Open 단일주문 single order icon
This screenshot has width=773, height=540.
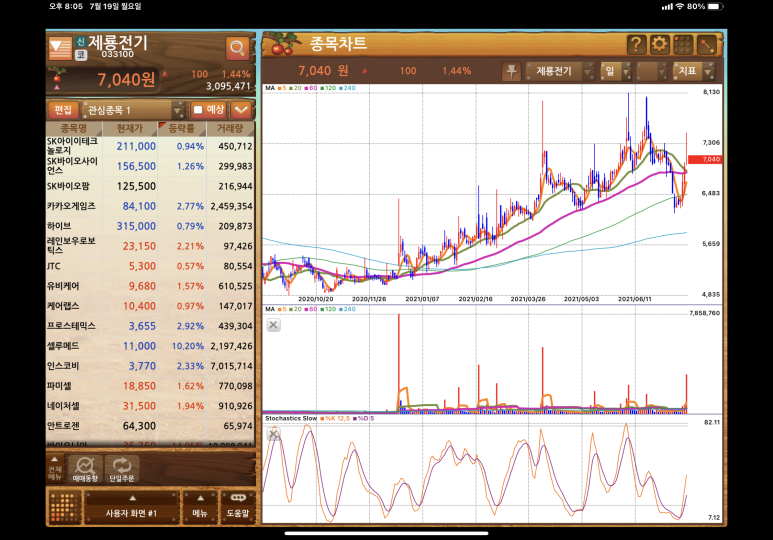coord(122,469)
